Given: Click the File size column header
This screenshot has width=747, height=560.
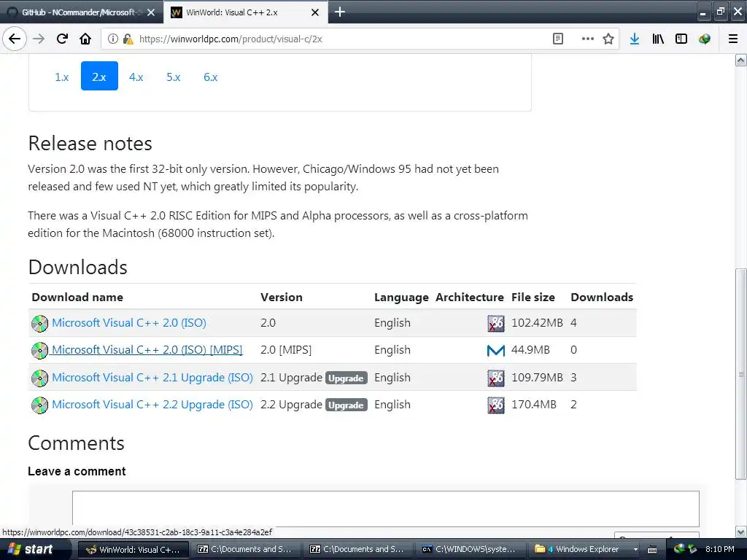Looking at the screenshot, I should pyautogui.click(x=533, y=297).
